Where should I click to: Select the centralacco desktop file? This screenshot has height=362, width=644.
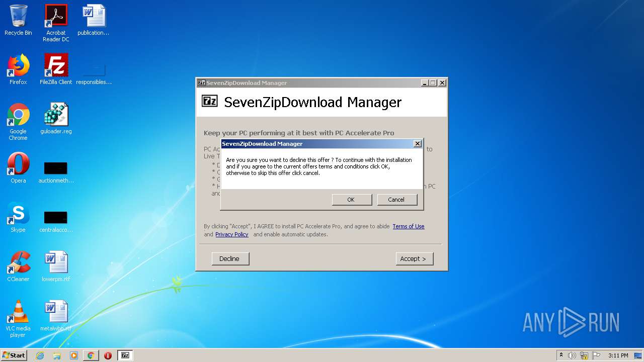(56, 221)
